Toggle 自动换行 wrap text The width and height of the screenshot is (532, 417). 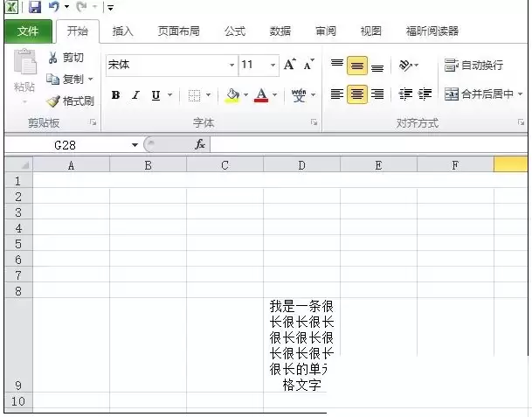click(x=473, y=65)
